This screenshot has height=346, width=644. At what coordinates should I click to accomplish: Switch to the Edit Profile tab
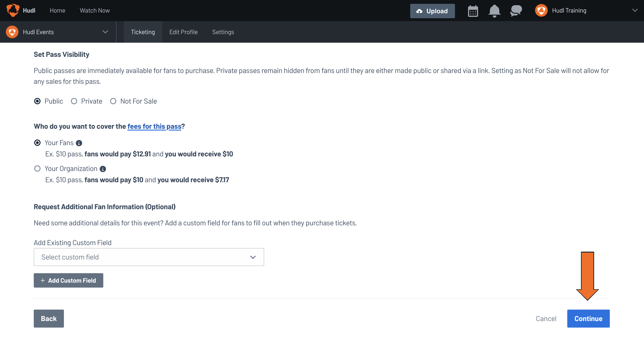click(x=183, y=32)
